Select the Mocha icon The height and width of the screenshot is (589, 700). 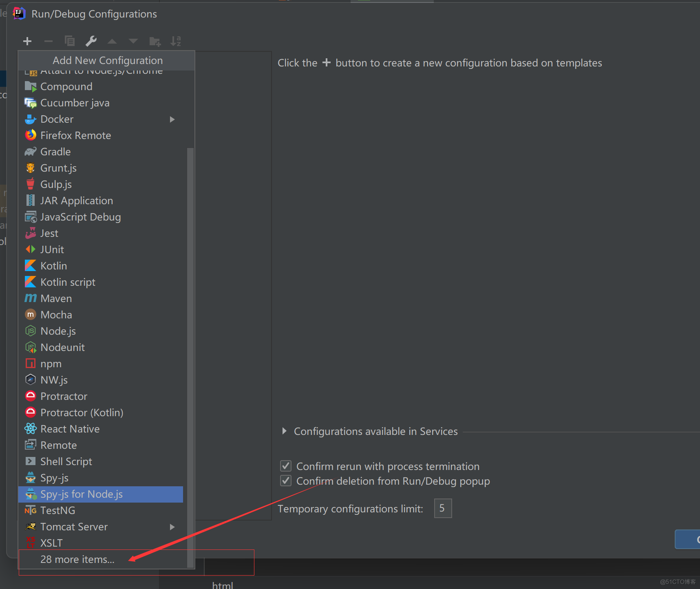click(x=31, y=315)
